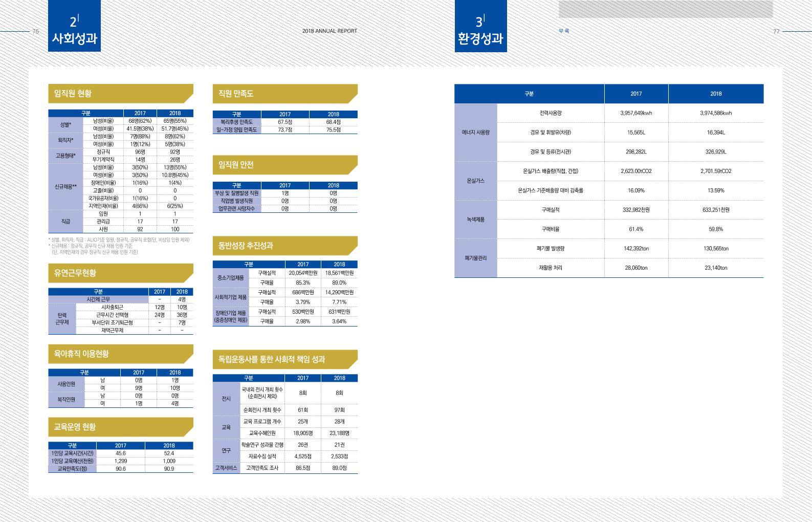The width and height of the screenshot is (812, 522).
Task: Click the '75.5점' satisfaction cell
Action: (334, 130)
